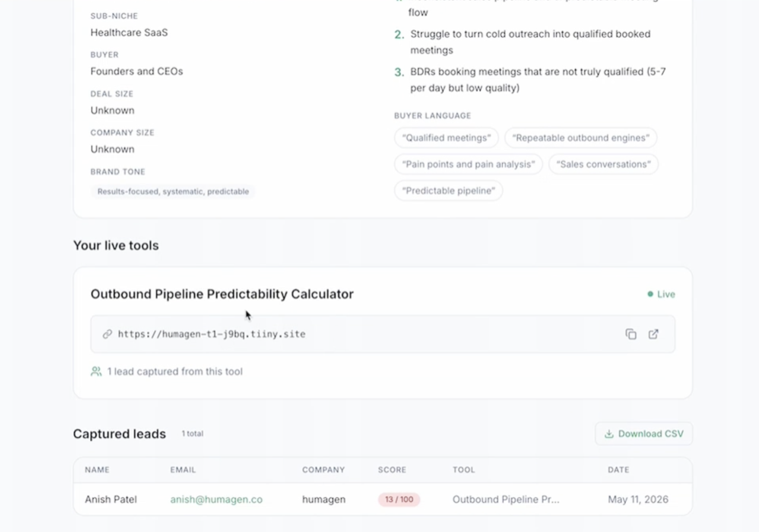
Task: Open the tool link in a new tab
Action: (653, 334)
